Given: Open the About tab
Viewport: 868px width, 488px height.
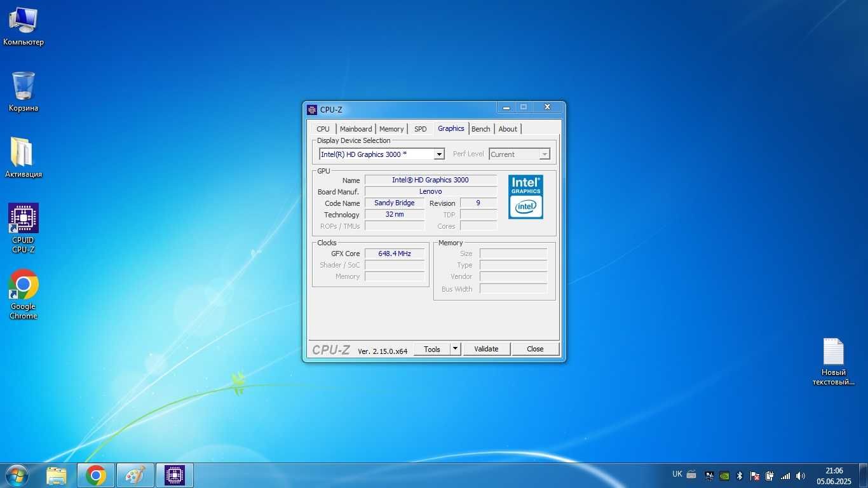Looking at the screenshot, I should [x=508, y=129].
